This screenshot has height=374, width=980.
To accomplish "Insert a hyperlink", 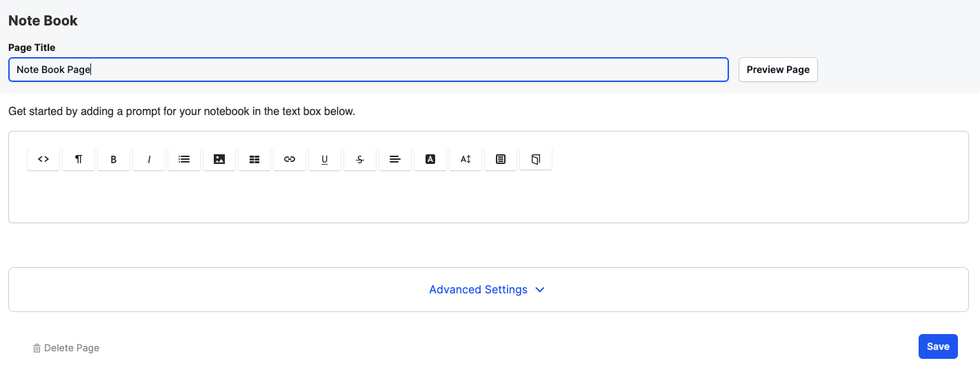I will (x=290, y=159).
